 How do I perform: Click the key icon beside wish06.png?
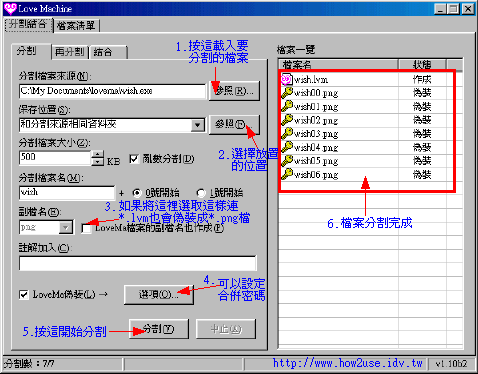coord(286,174)
